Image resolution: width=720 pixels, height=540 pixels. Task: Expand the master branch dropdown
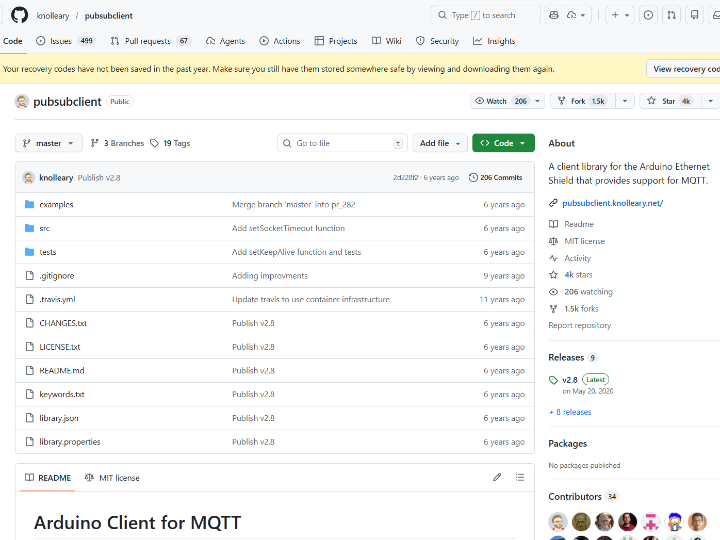coord(47,143)
